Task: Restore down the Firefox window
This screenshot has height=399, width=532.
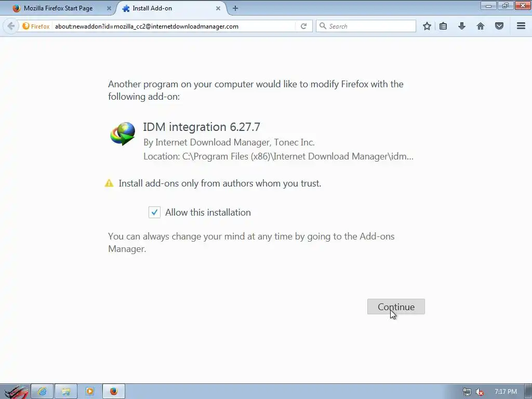Action: coord(506,5)
